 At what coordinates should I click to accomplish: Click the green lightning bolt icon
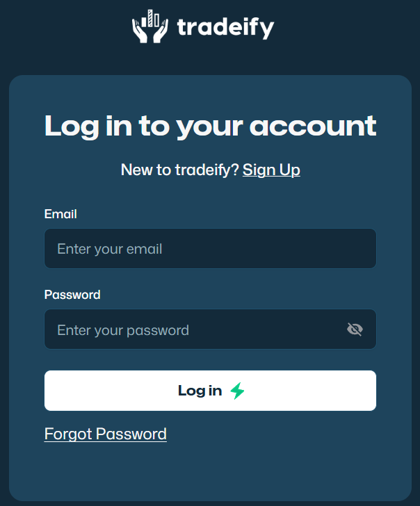(238, 391)
